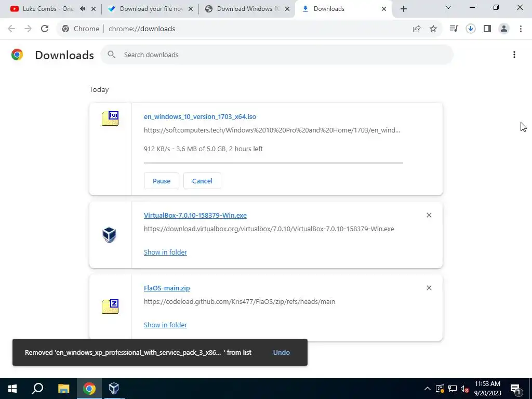Open VirtualBox from the taskbar
The width and height of the screenshot is (532, 399).
coord(114,389)
